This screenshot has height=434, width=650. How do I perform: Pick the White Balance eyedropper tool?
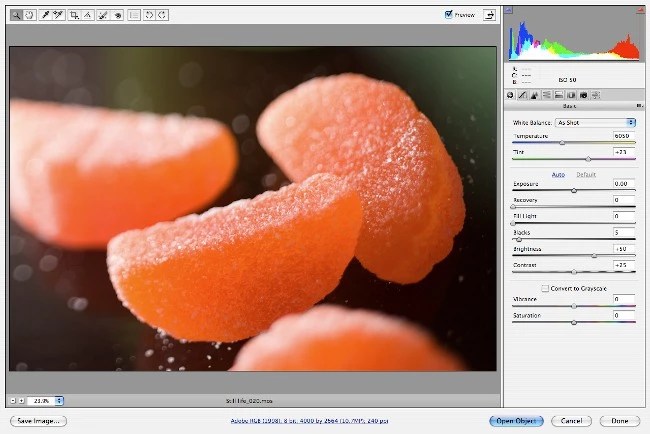(x=46, y=15)
